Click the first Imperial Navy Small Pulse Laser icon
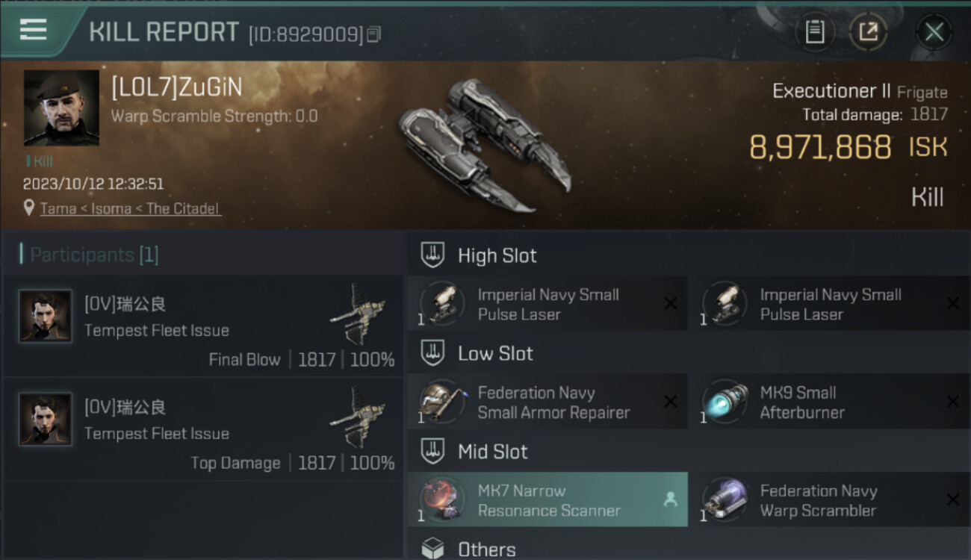The image size is (971, 560). point(443,304)
